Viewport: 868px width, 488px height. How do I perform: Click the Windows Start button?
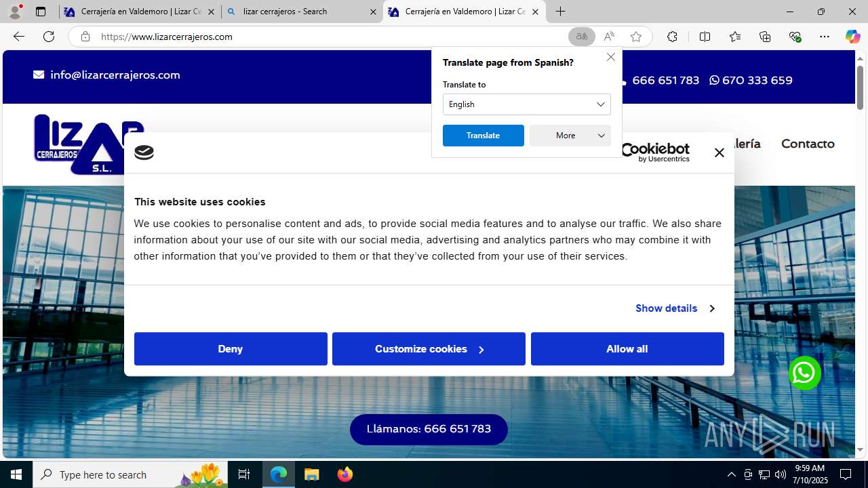pos(16,474)
